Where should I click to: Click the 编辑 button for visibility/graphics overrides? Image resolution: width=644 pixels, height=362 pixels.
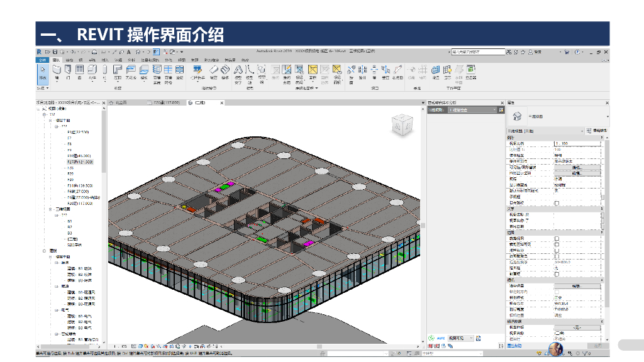tap(577, 167)
